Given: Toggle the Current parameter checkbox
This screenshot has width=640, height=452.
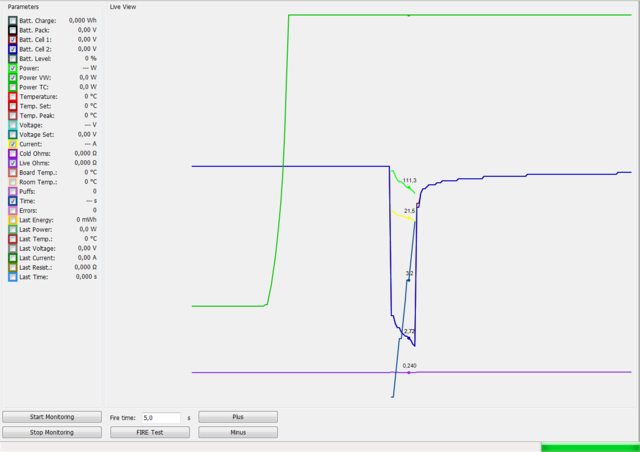Looking at the screenshot, I should click(12, 144).
